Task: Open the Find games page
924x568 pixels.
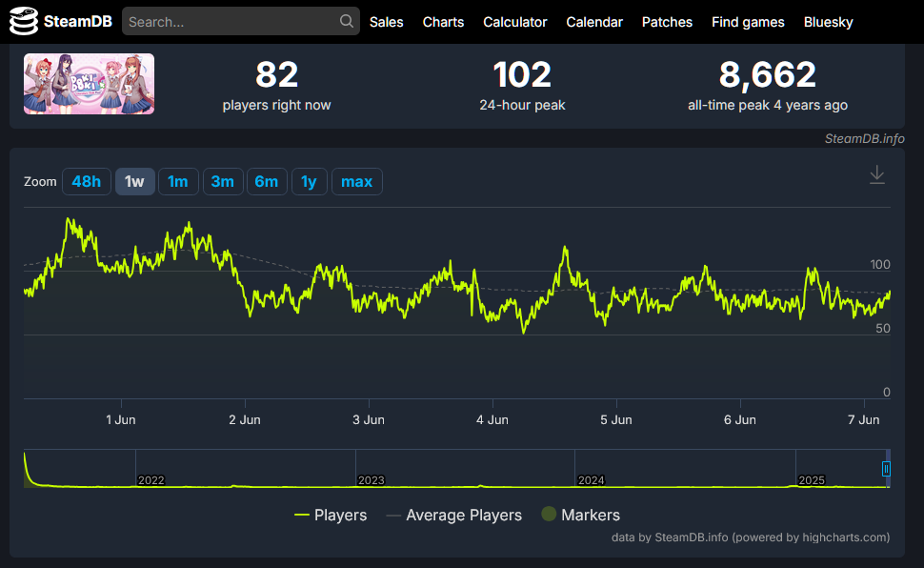Action: click(748, 22)
